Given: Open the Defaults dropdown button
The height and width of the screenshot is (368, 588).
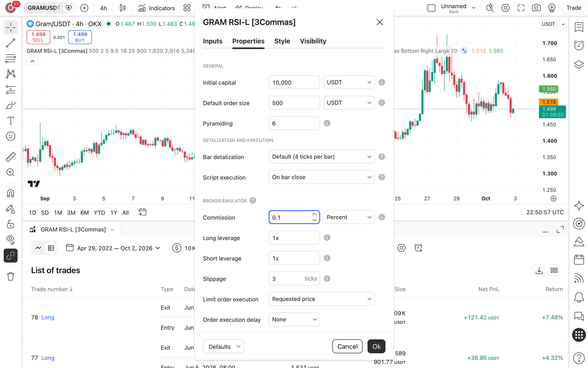Looking at the screenshot, I should click(223, 346).
